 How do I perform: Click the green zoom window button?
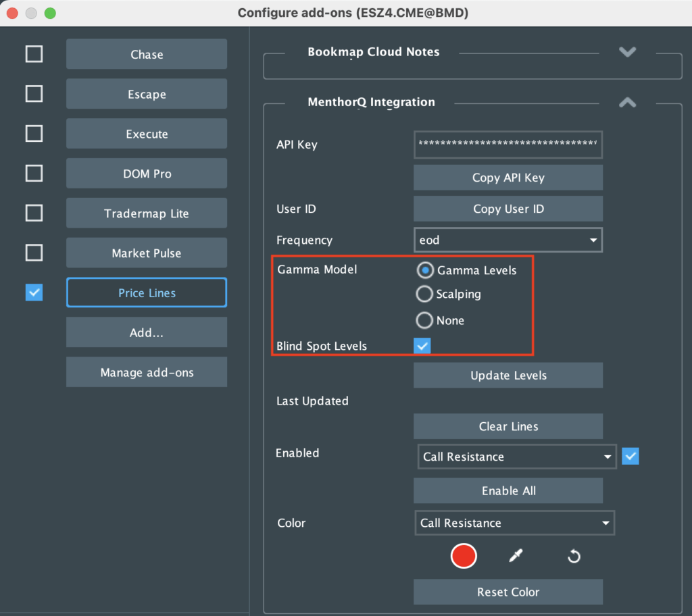click(50, 14)
